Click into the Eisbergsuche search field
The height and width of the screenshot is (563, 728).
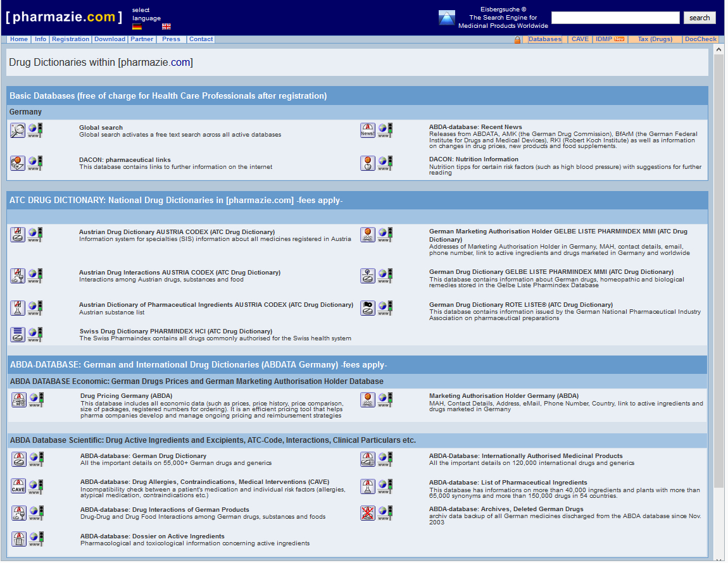pyautogui.click(x=615, y=18)
